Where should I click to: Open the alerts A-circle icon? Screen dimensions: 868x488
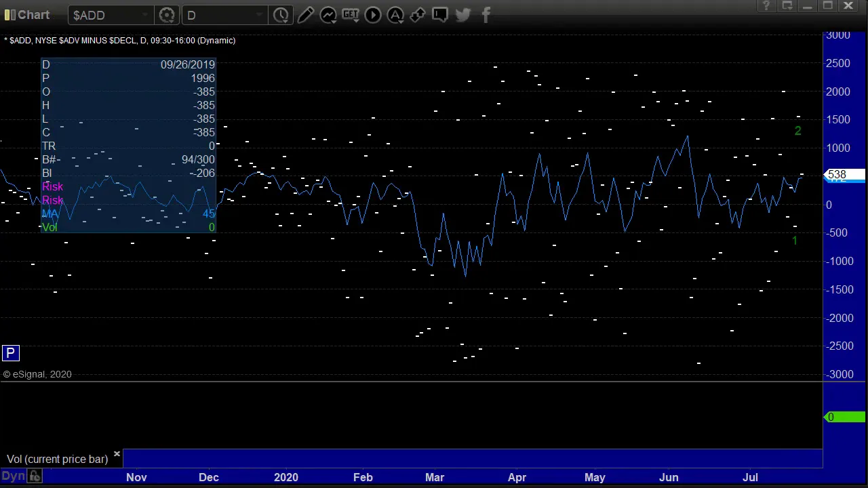395,15
